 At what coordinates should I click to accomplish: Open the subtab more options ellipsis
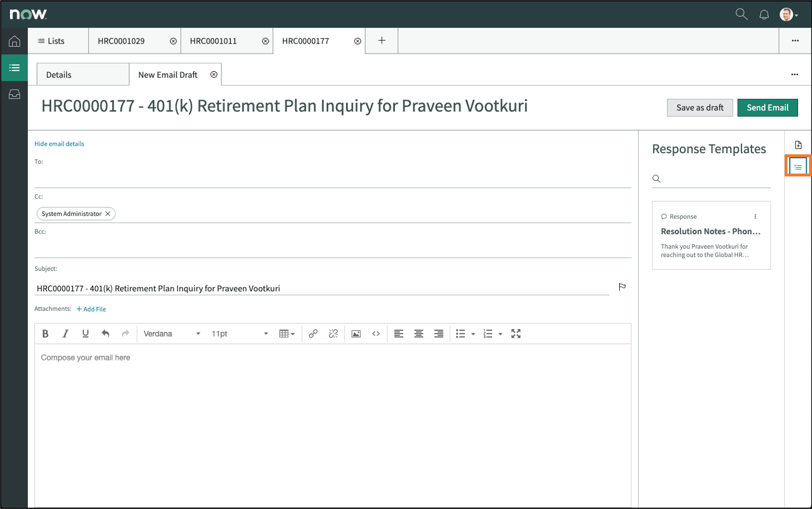click(x=795, y=75)
